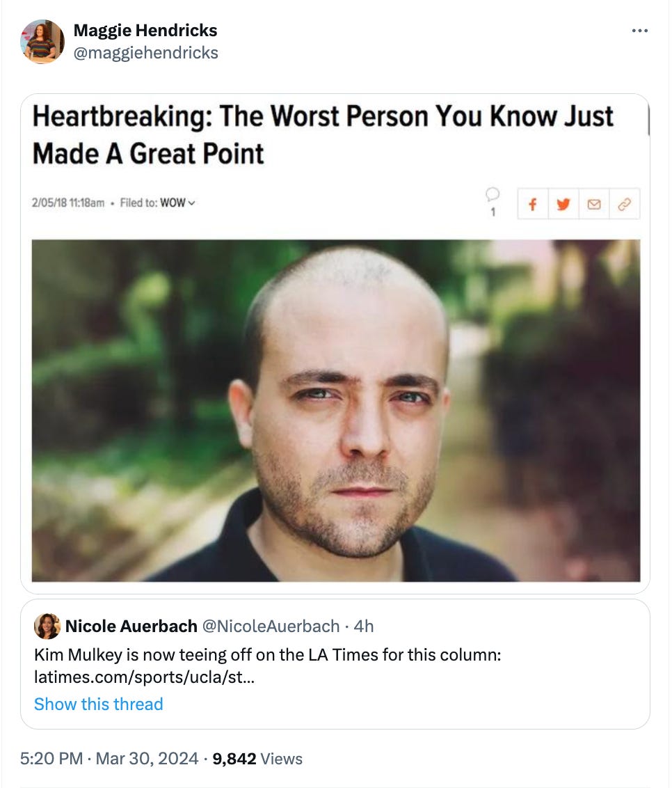Click the quoted tweet's 4h timestamp
Viewport: 672px width, 788px height.
tap(364, 627)
